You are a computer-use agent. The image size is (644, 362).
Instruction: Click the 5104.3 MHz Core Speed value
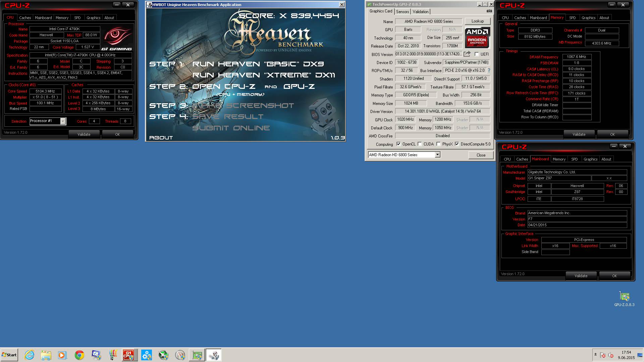pos(45,91)
